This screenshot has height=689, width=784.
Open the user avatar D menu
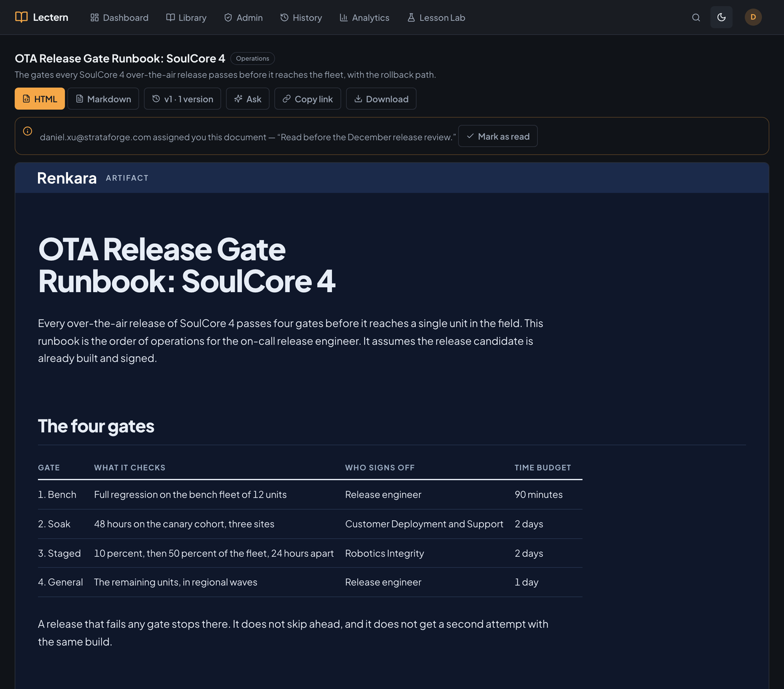click(x=753, y=17)
